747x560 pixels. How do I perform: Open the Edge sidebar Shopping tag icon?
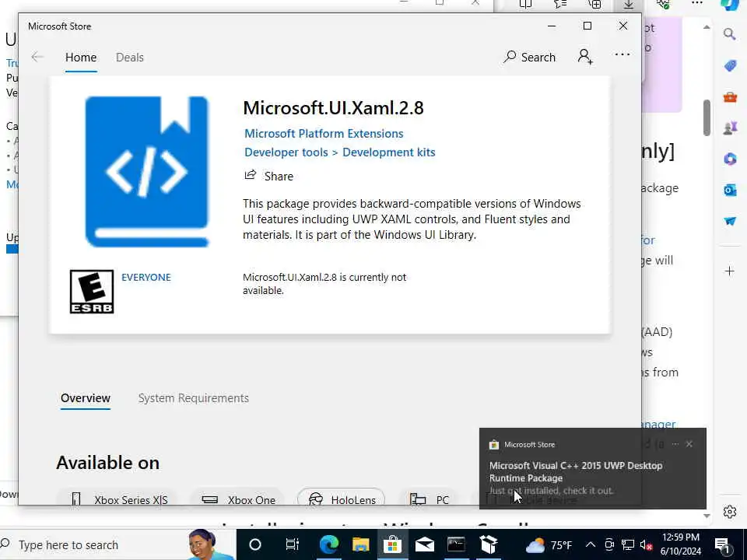pos(730,65)
